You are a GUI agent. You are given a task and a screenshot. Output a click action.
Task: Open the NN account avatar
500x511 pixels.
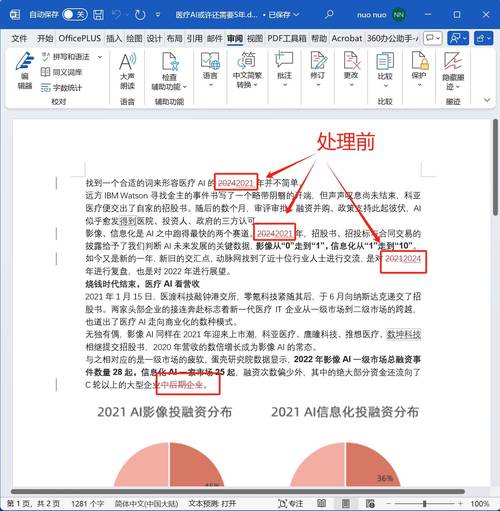point(399,15)
